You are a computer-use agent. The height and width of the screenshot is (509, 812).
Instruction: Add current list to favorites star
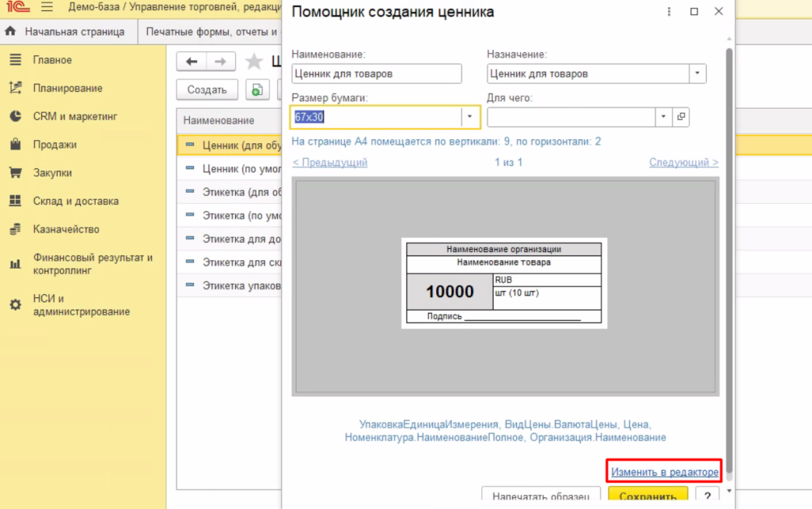pos(254,61)
